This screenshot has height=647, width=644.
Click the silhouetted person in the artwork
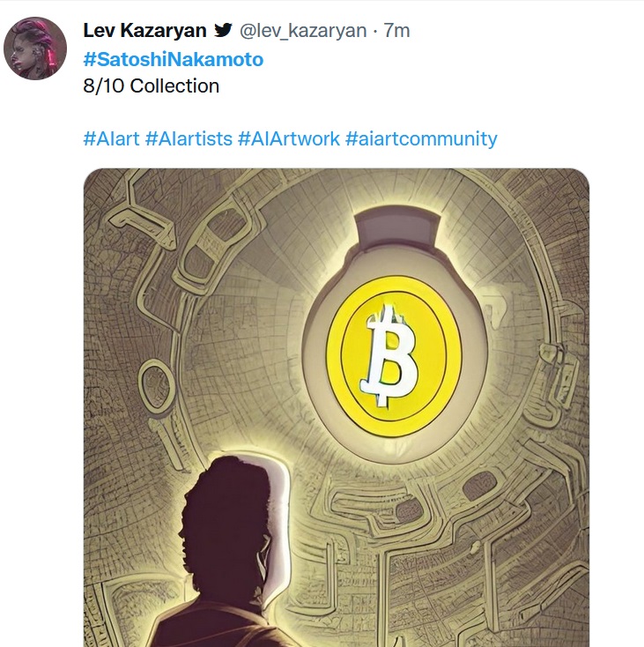pos(225,553)
